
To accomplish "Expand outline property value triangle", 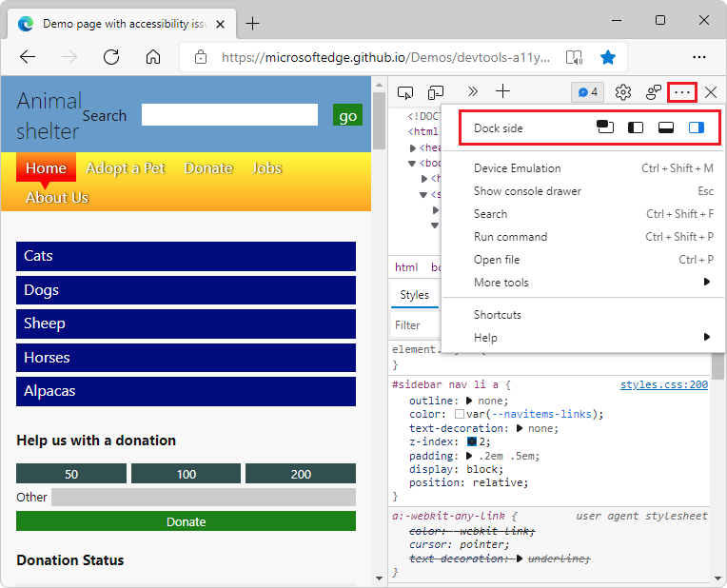I will 469,401.
